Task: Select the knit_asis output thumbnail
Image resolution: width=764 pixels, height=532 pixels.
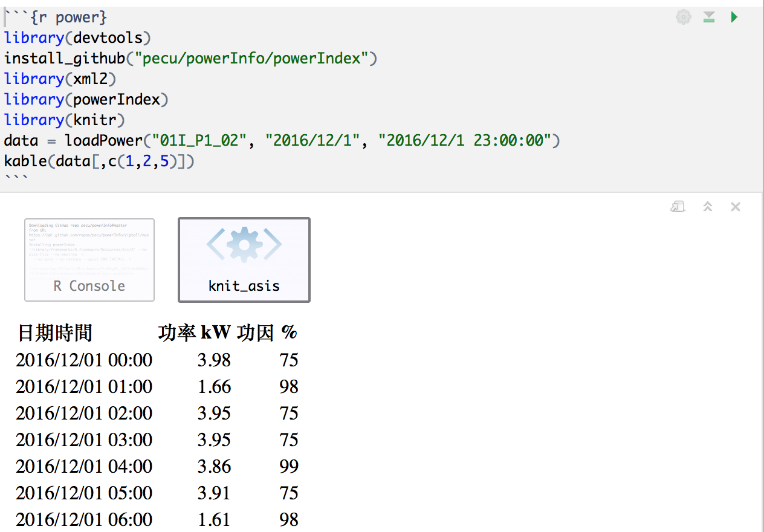Action: click(244, 260)
